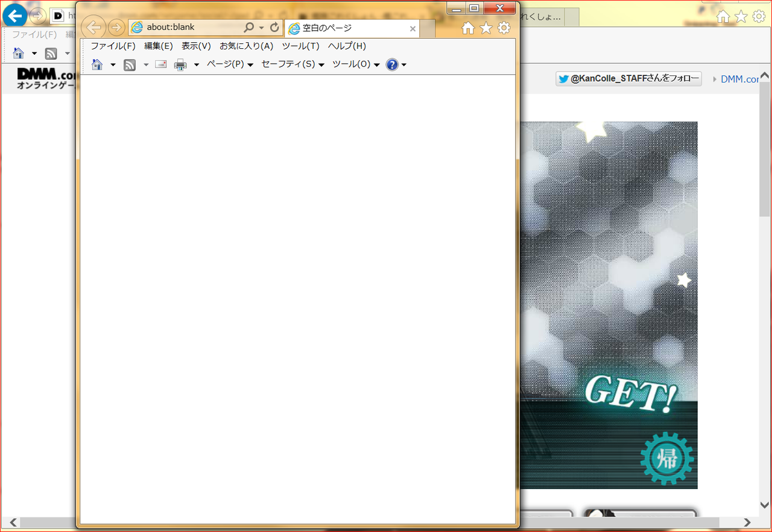
Task: Expand the feeds dropdown arrow in front window
Action: click(146, 65)
